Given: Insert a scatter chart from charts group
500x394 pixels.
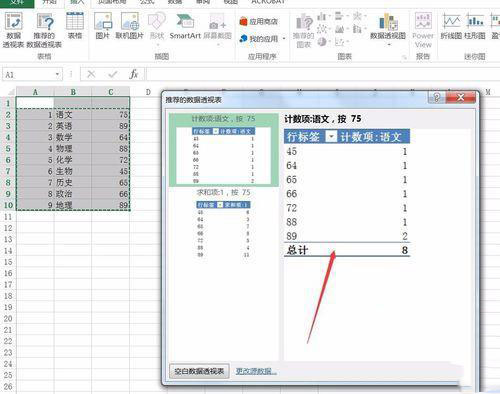Looking at the screenshot, I should 339,42.
